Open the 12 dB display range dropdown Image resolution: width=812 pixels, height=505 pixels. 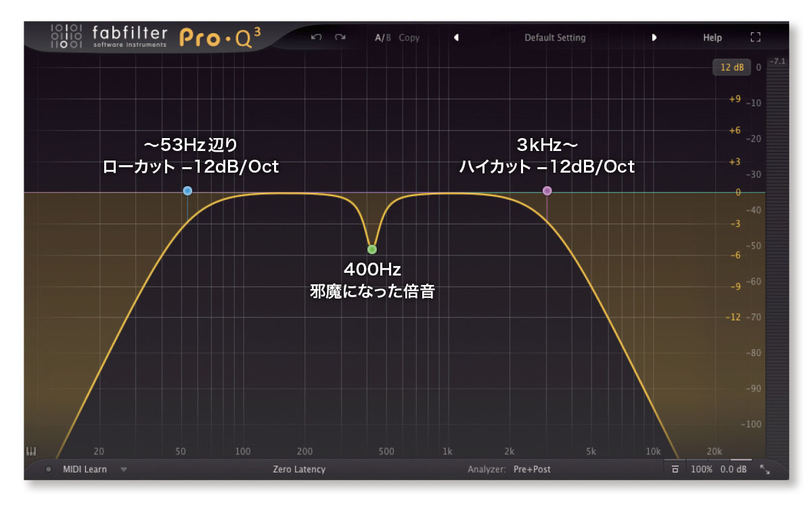[731, 67]
